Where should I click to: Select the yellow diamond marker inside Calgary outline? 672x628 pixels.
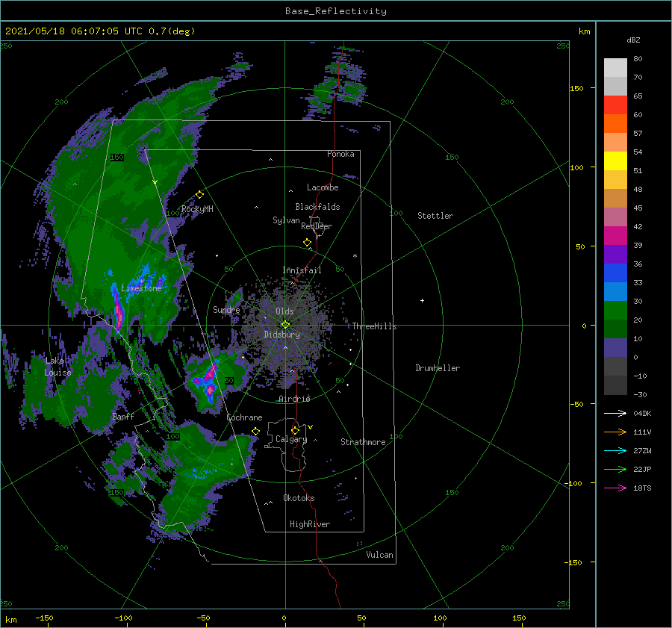pos(295,430)
